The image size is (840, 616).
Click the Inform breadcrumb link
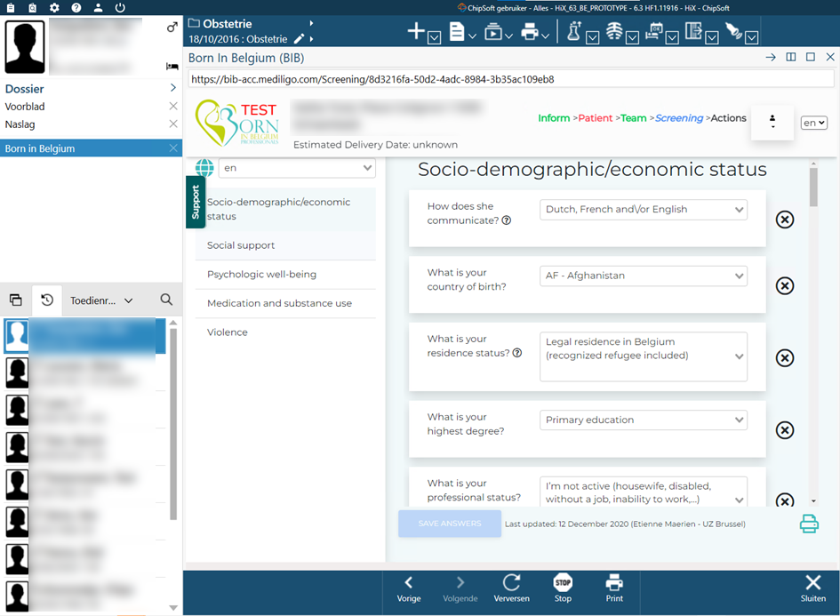pyautogui.click(x=554, y=118)
